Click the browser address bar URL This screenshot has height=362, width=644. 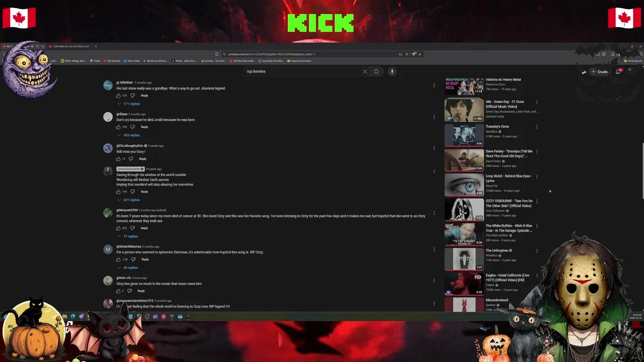(271, 54)
